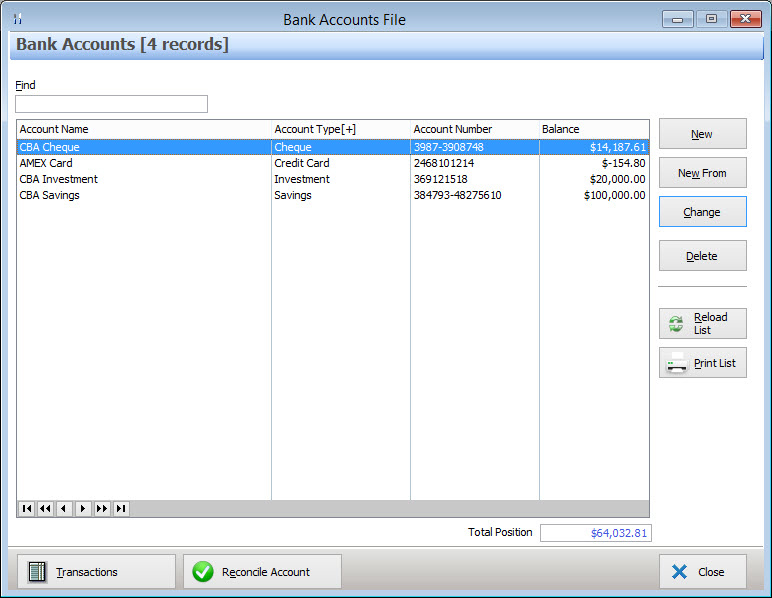Click the page-back navigation arrow

(45, 509)
